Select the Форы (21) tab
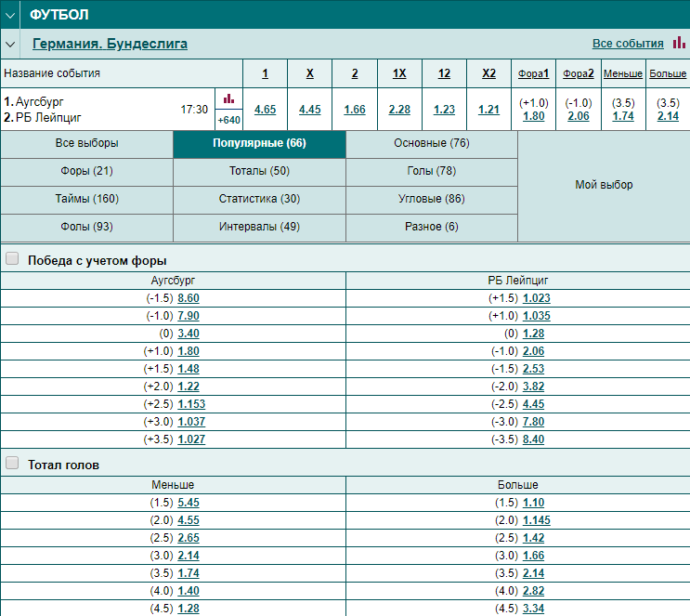 pos(86,171)
